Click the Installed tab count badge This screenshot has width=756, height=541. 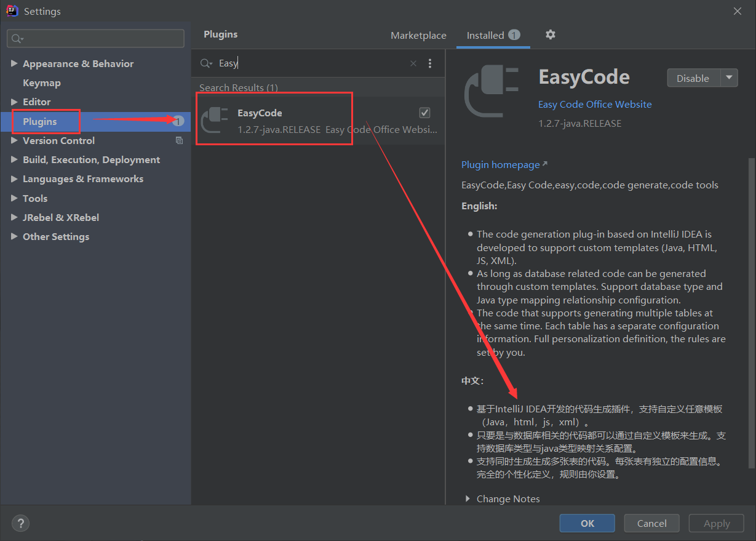tap(514, 35)
